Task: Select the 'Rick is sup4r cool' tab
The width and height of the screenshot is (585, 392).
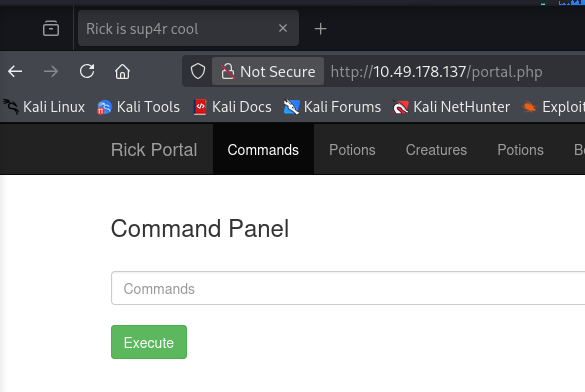Action: pos(188,28)
